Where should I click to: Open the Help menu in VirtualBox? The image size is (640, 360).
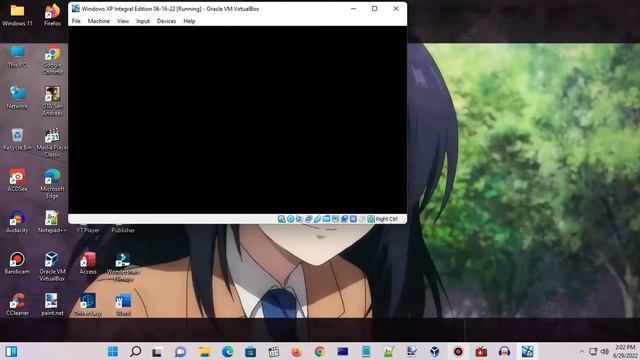(189, 21)
